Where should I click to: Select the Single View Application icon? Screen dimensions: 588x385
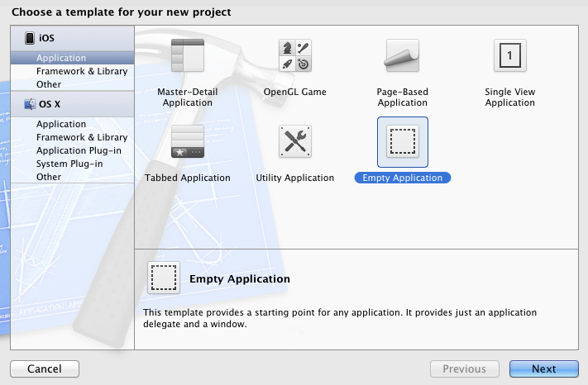click(x=510, y=55)
